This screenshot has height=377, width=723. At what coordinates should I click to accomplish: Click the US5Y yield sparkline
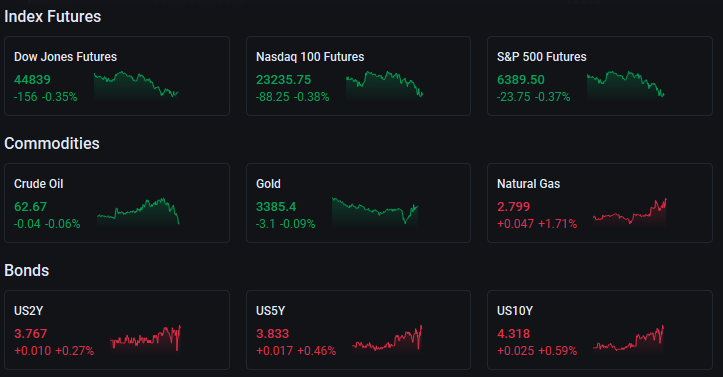point(387,340)
